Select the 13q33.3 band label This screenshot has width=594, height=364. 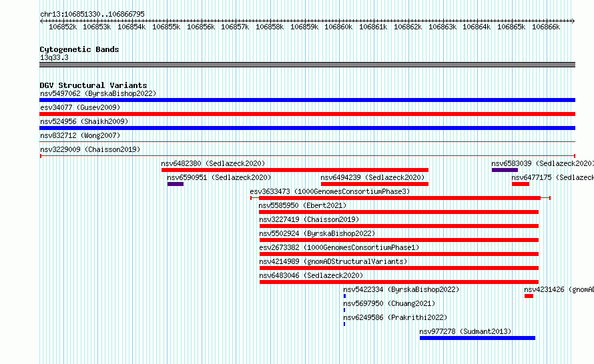(54, 57)
